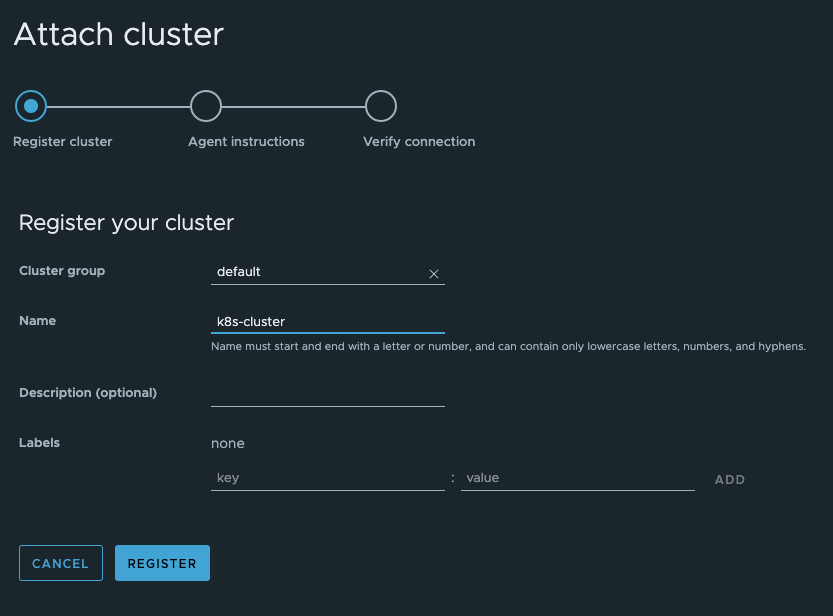The width and height of the screenshot is (833, 616).
Task: Click the label value input field
Action: 577,478
